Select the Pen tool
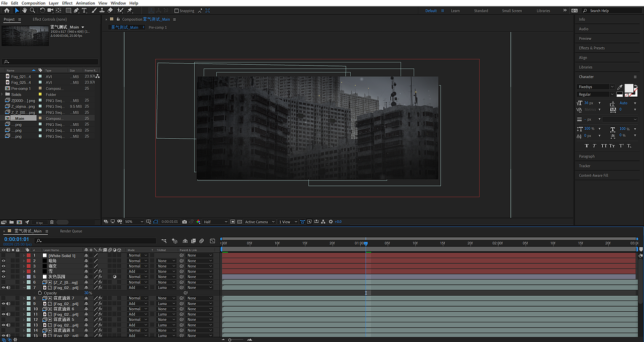Viewport: 644px width, 342px height. point(76,10)
